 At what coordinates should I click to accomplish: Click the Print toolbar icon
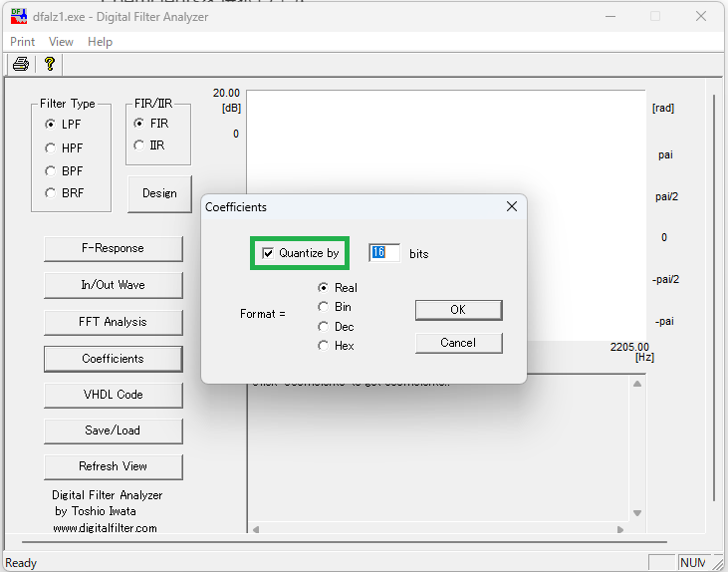tap(21, 64)
